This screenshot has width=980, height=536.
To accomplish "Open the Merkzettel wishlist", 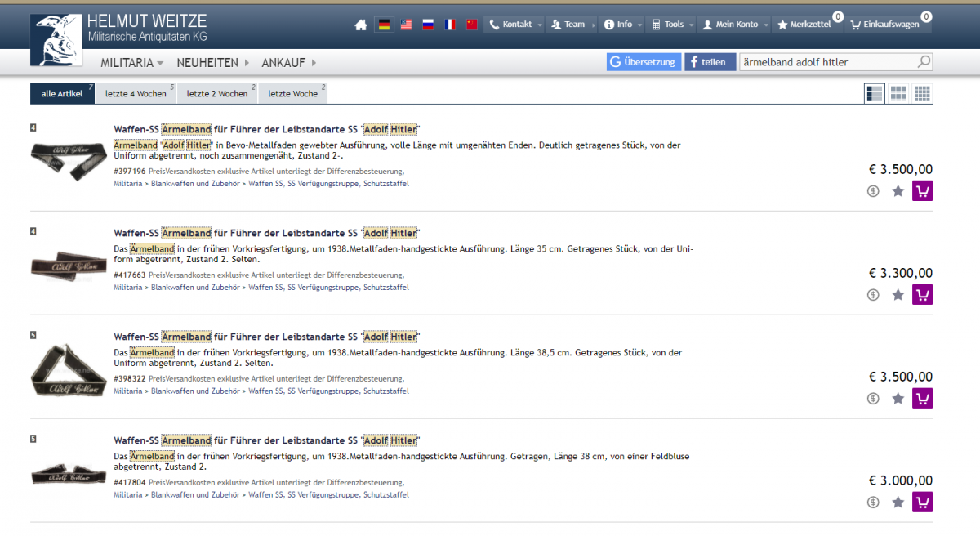I will point(808,25).
